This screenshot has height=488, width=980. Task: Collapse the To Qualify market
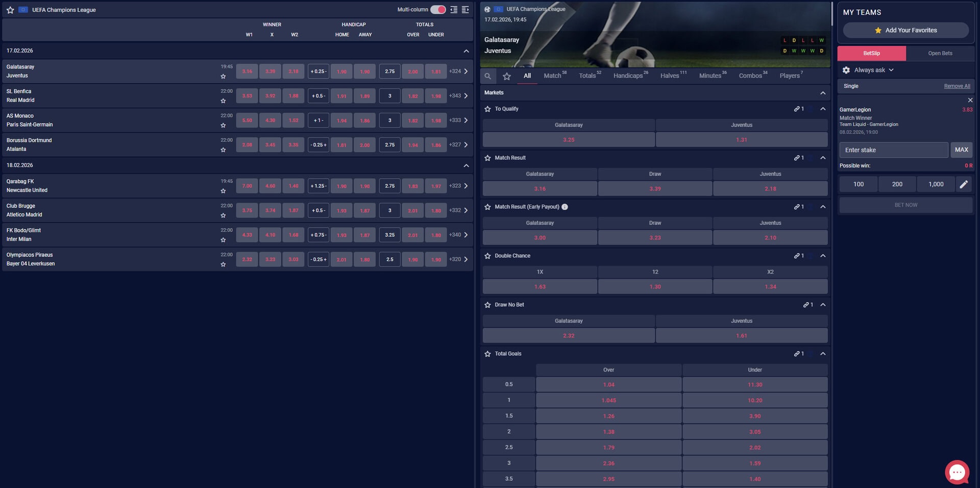(x=823, y=109)
